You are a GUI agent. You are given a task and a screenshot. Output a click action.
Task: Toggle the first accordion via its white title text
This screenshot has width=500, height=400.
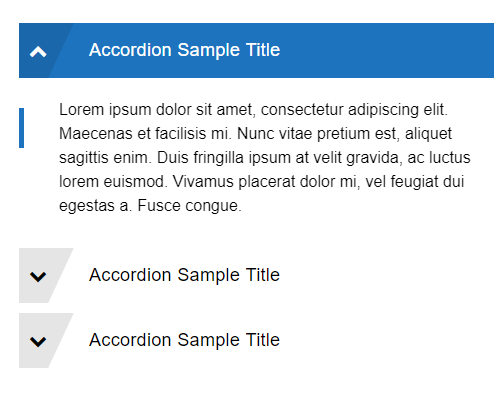coord(184,50)
